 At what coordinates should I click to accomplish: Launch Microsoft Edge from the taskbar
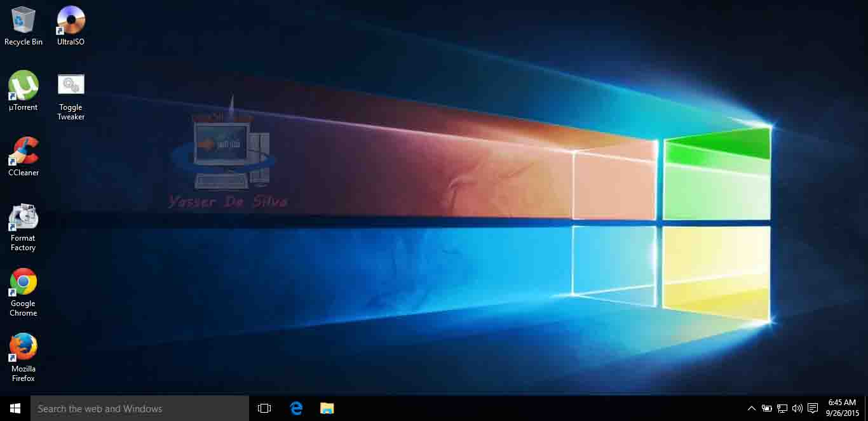pyautogui.click(x=296, y=408)
